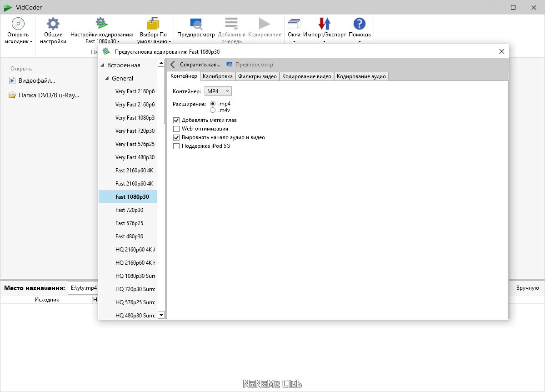Viewport: 545px width, 392px height.
Task: Click preset list scroll up arrow
Action: 161,63
